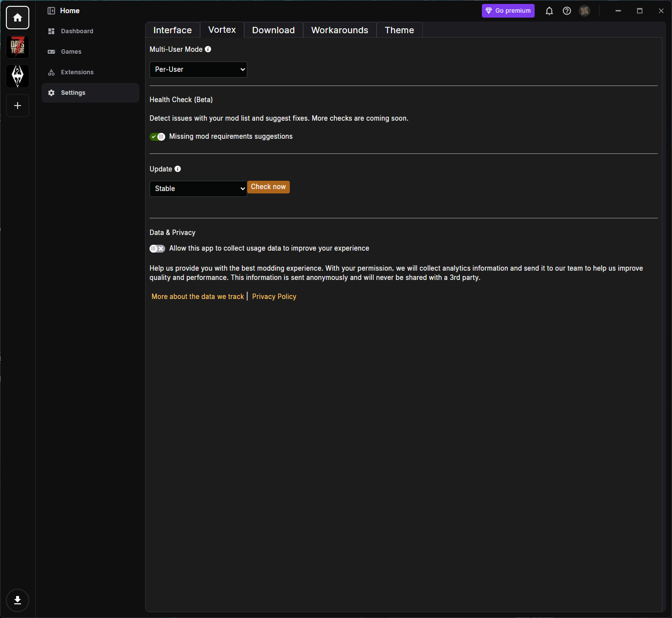Click the Check now button
The image size is (672, 618).
coord(268,187)
